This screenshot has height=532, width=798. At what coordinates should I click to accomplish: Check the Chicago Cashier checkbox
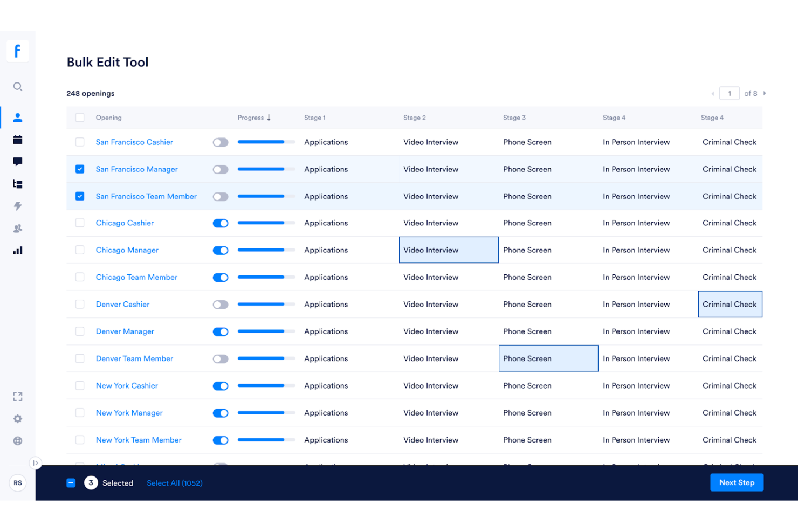[80, 223]
